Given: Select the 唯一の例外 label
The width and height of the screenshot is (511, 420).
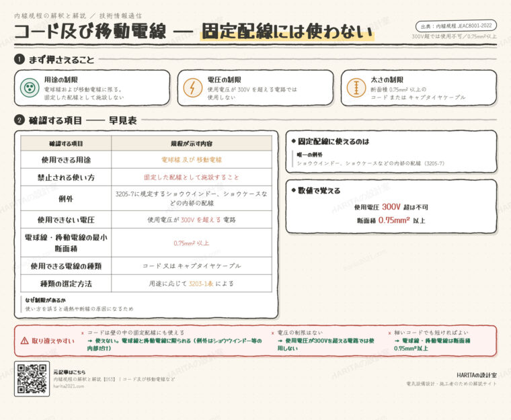Looking at the screenshot, I should (309, 155).
